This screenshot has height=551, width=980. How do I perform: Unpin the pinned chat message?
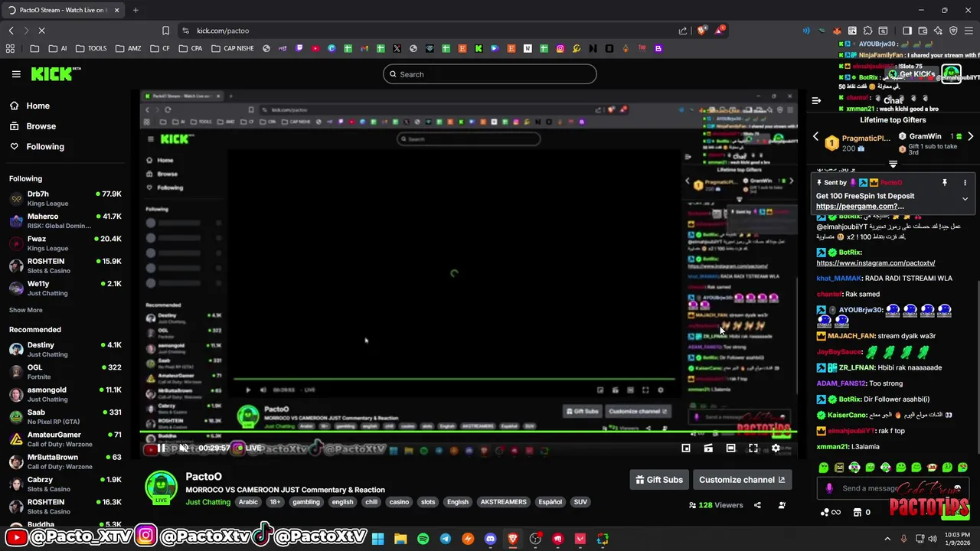pyautogui.click(x=945, y=183)
